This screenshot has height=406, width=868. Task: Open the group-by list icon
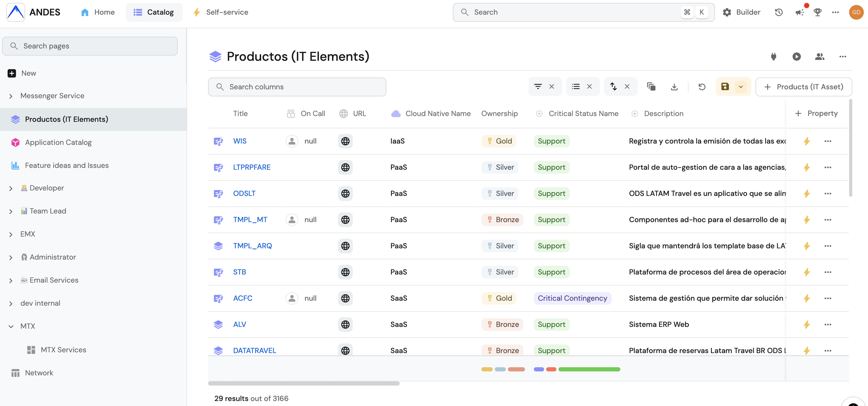[576, 87]
